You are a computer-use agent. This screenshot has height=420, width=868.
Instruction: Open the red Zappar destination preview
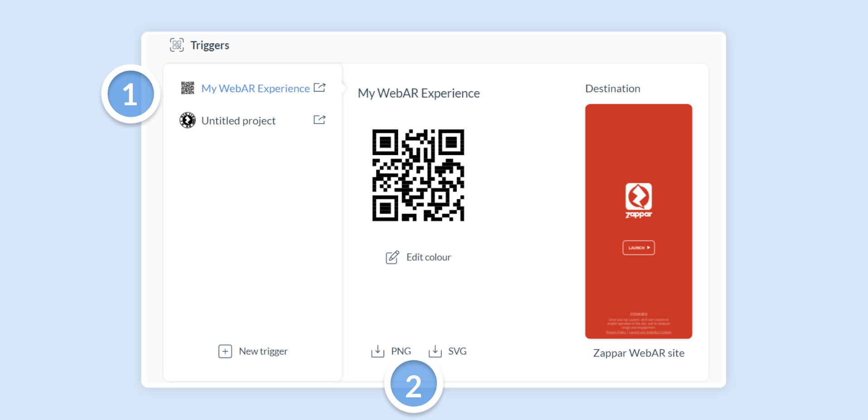[639, 221]
